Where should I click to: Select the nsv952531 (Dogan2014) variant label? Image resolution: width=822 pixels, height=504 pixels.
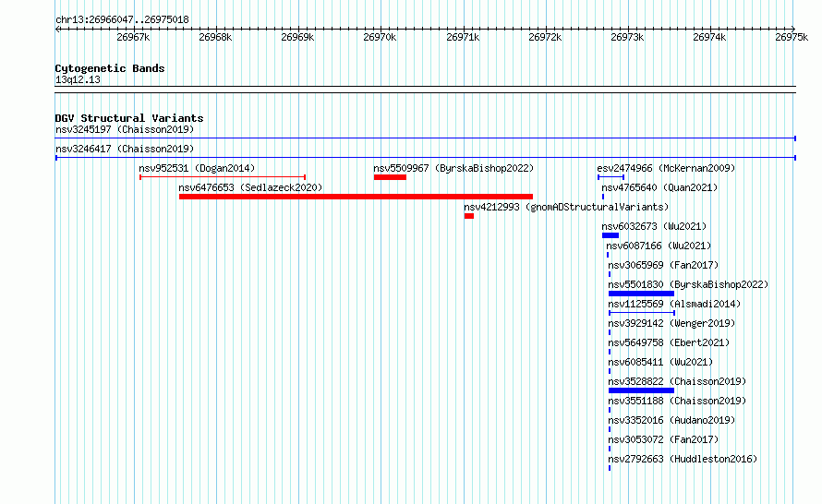coord(197,168)
